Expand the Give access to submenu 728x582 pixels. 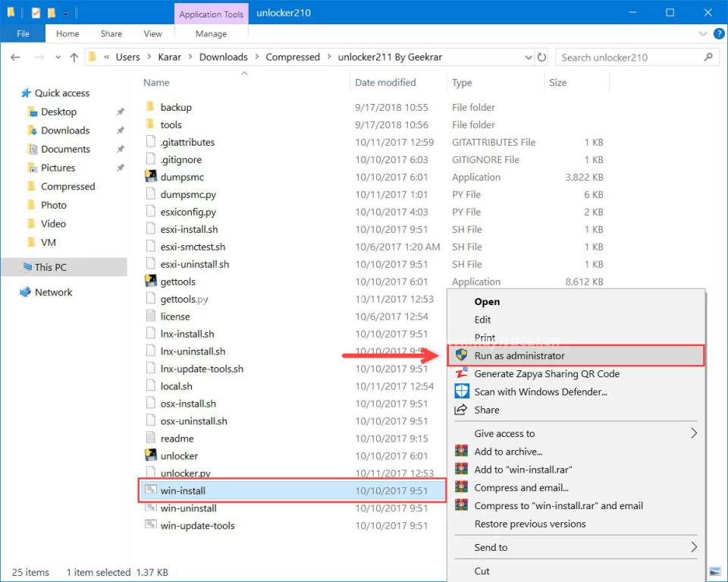coord(693,433)
